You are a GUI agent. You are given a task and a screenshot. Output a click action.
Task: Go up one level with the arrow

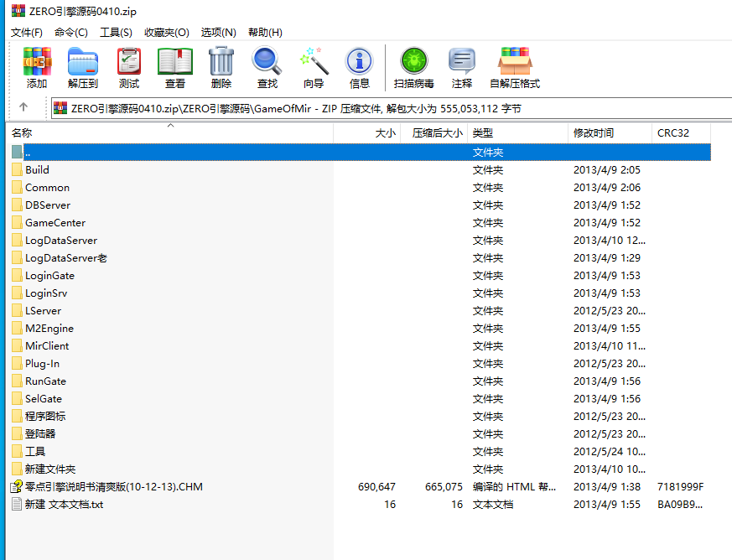click(23, 107)
